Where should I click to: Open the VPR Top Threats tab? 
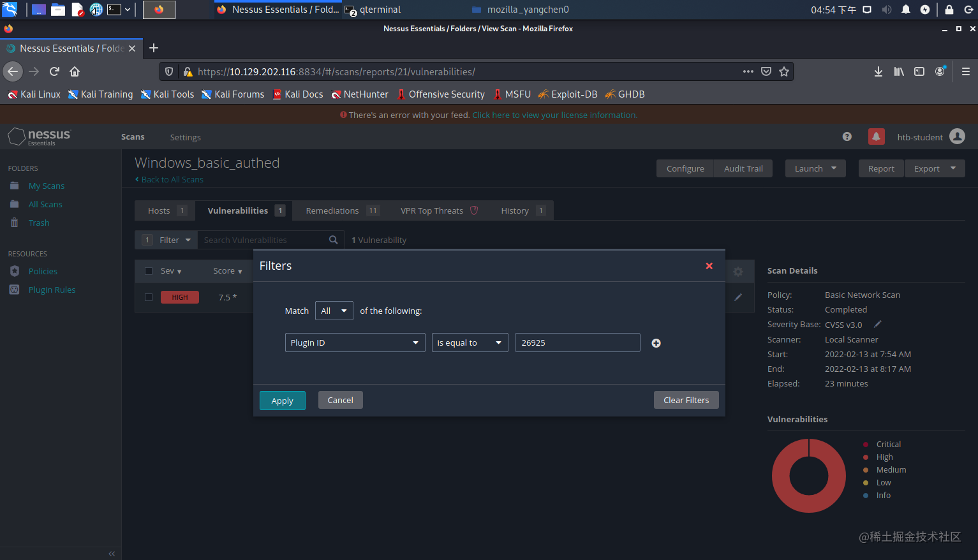tap(439, 210)
